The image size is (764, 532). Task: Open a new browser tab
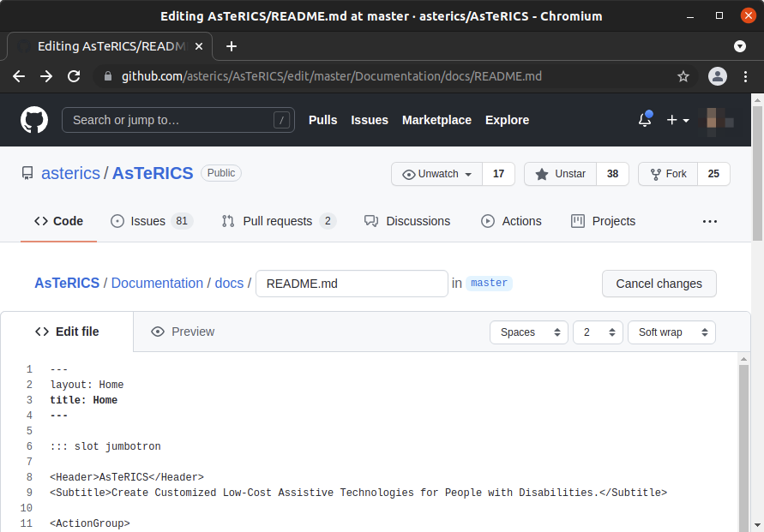click(x=232, y=46)
